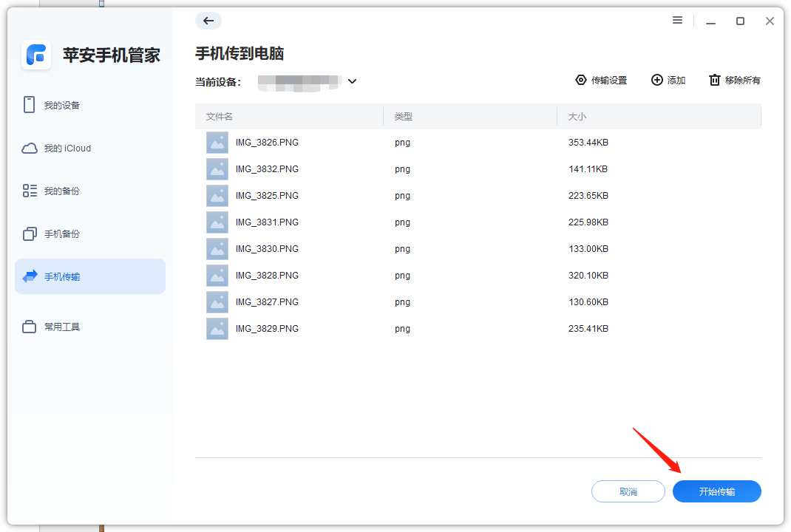Screen dimensions: 791x532
Task: Open the hamburger menu at top right
Action: 677,20
